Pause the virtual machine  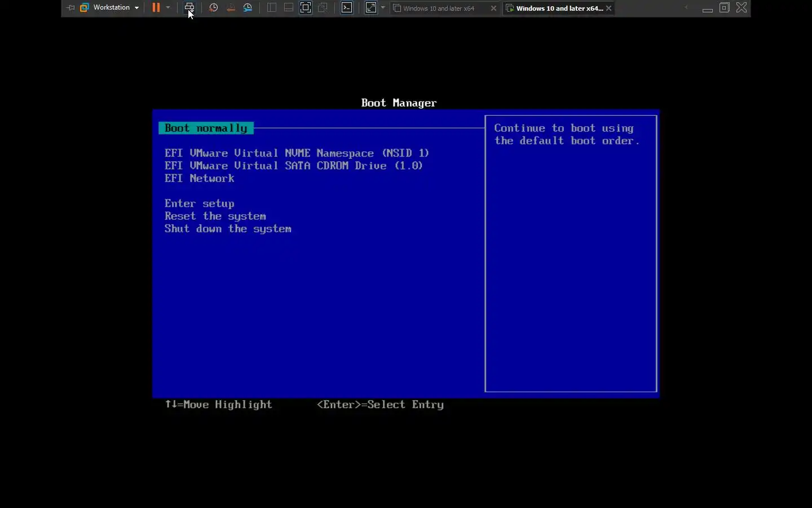click(x=156, y=8)
